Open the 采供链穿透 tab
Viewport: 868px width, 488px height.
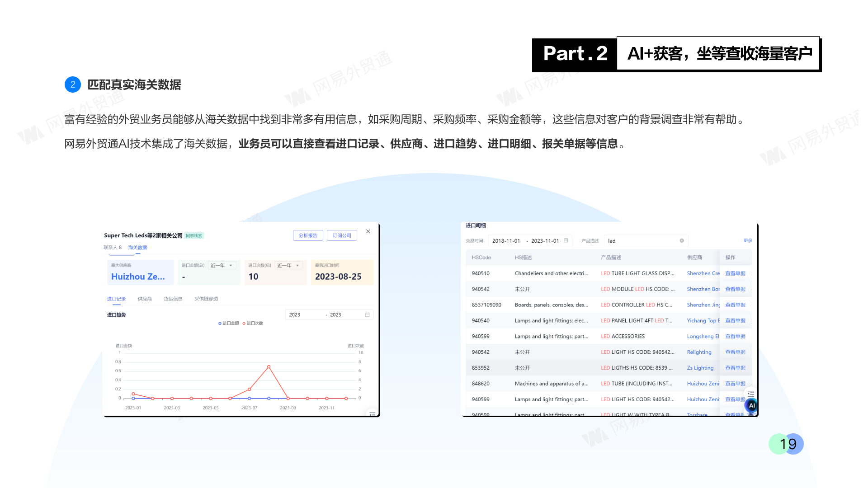coord(206,299)
